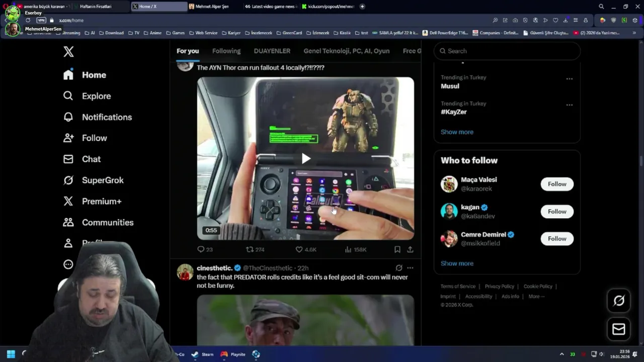Open the Privacy Policy link
Viewport: 644px width, 362px height.
point(500,286)
